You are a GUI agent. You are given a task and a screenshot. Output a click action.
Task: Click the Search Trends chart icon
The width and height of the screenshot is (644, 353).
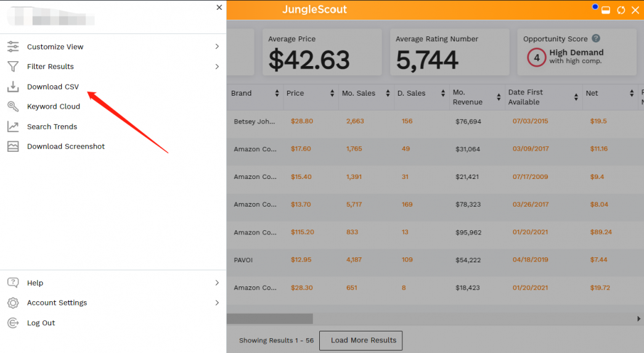[x=13, y=127]
